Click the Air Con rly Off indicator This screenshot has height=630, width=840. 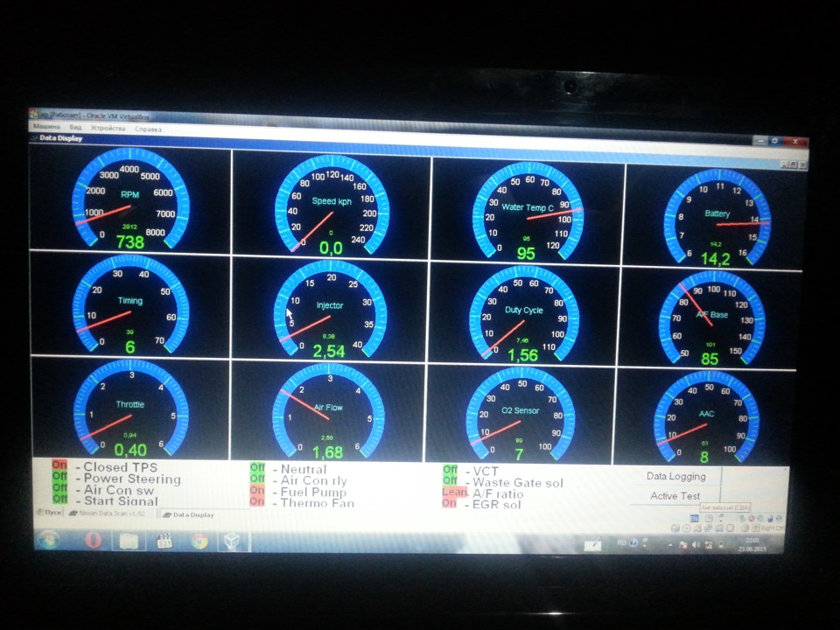pyautogui.click(x=257, y=479)
